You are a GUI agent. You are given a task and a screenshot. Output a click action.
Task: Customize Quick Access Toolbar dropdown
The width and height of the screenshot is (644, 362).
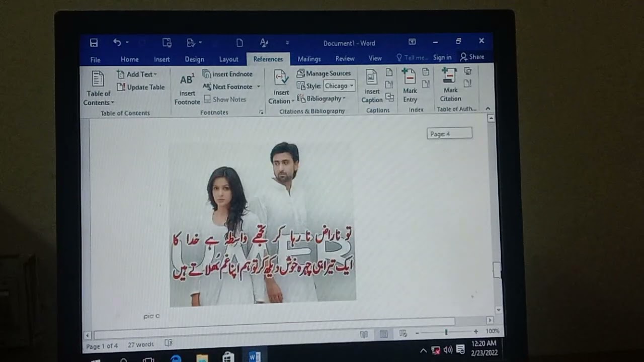point(287,43)
